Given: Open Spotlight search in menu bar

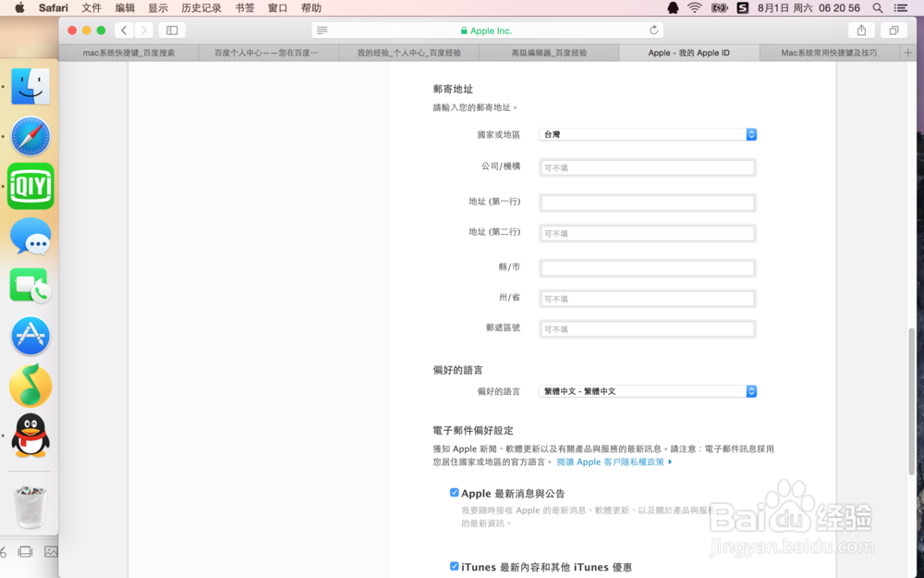Looking at the screenshot, I should 878,7.
